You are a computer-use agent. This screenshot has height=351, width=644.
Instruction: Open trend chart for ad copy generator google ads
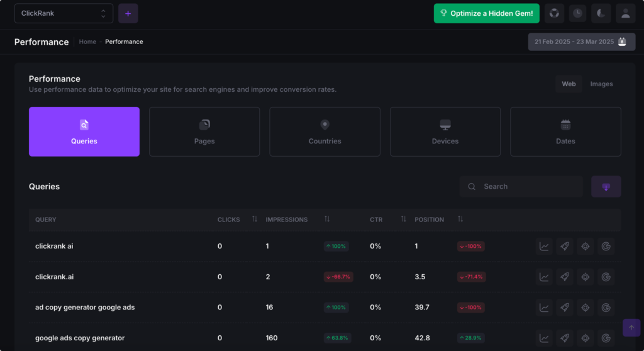(544, 308)
